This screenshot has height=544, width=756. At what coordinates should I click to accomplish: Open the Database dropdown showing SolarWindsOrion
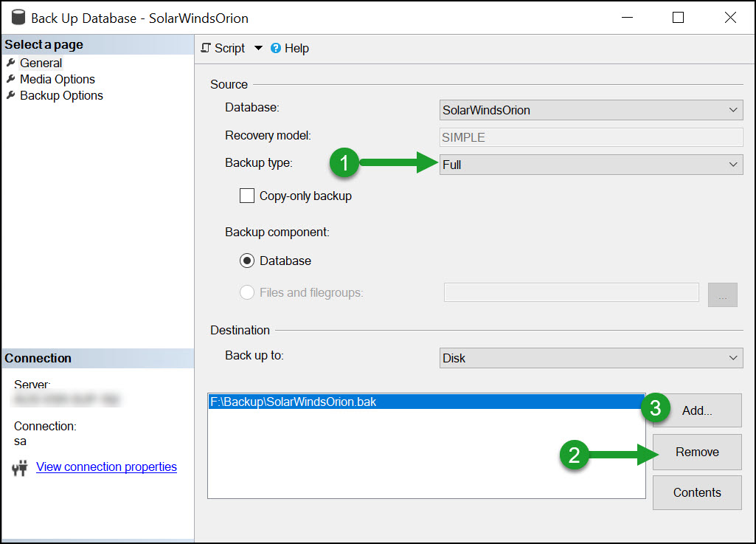pos(734,110)
